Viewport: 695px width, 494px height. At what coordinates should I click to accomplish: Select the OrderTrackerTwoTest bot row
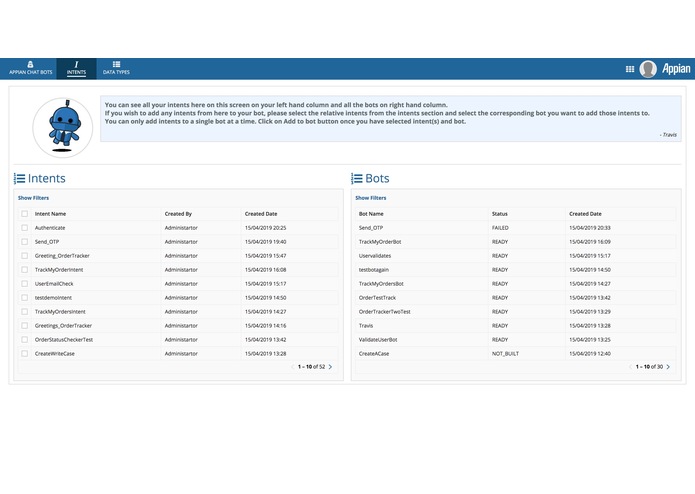pyautogui.click(x=515, y=311)
